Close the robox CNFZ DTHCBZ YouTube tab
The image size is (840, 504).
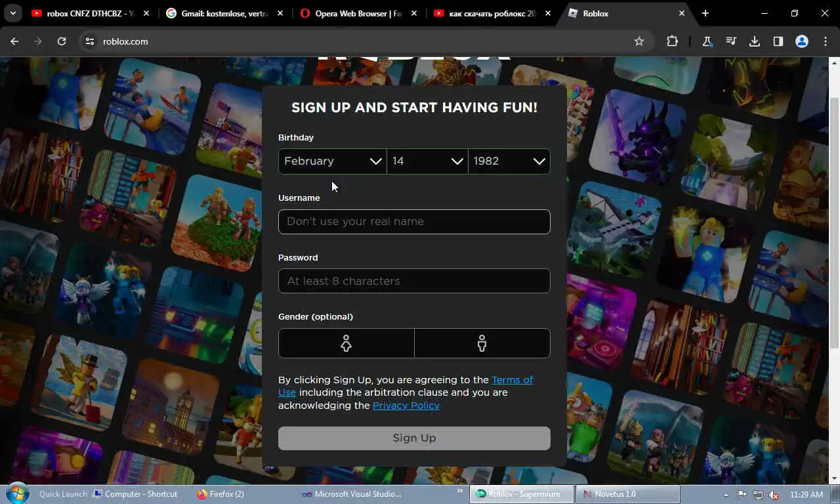[146, 13]
